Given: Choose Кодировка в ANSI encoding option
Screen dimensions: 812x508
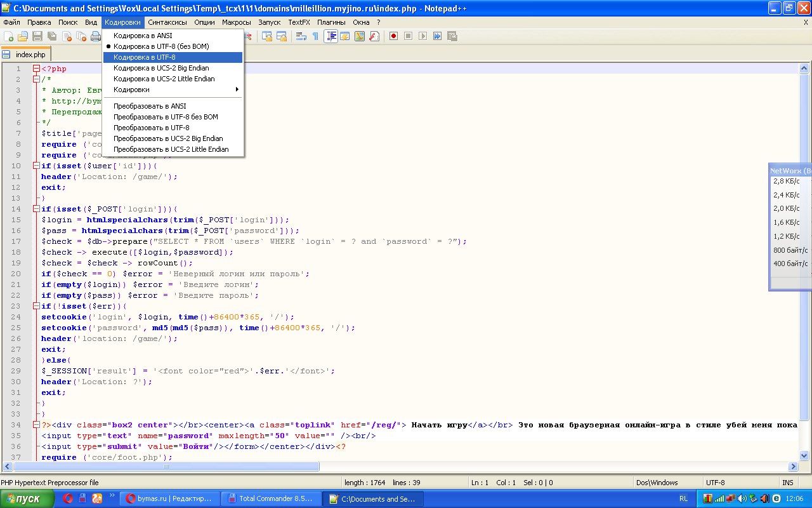Looking at the screenshot, I should click(x=143, y=36).
